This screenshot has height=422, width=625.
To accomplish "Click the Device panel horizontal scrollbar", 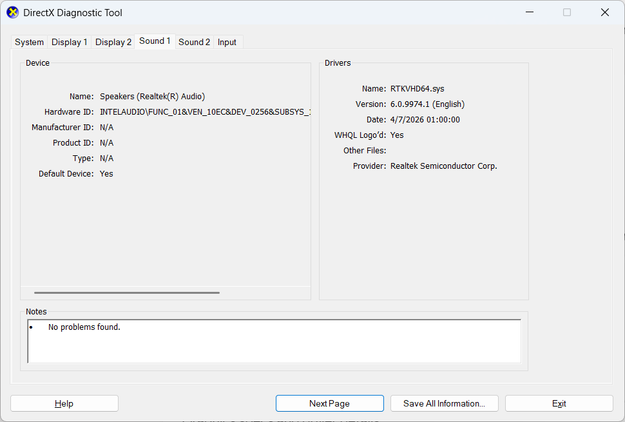I will [x=127, y=293].
